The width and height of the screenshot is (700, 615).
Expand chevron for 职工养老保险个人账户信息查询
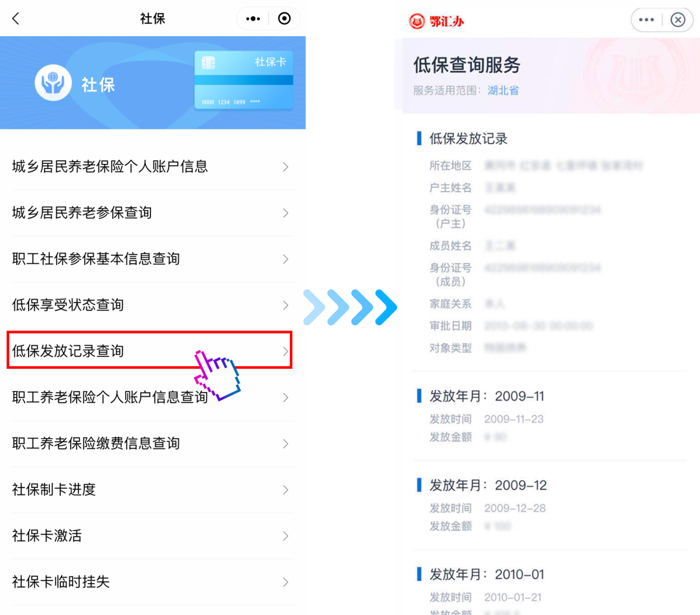pyautogui.click(x=286, y=397)
